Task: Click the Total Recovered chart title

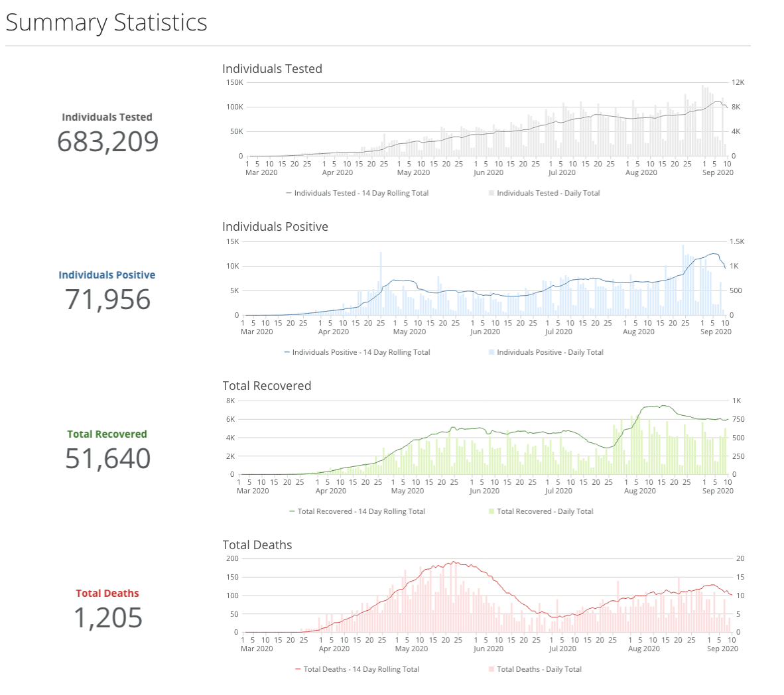Action: click(x=267, y=386)
